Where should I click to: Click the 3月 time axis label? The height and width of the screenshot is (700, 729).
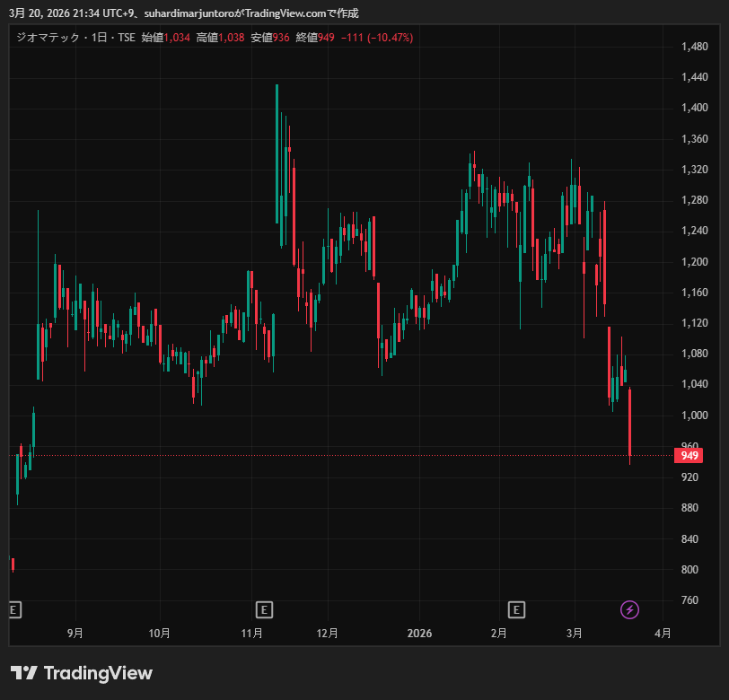(x=575, y=634)
